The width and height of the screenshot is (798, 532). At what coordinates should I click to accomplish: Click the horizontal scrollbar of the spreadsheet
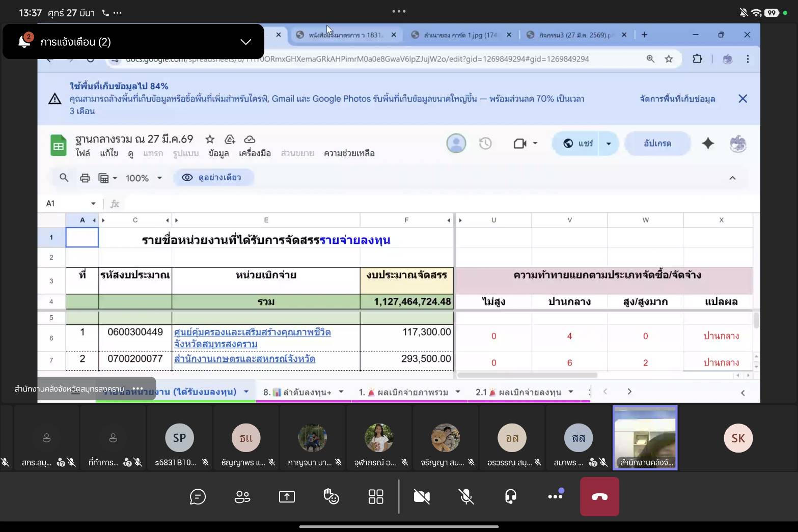527,375
